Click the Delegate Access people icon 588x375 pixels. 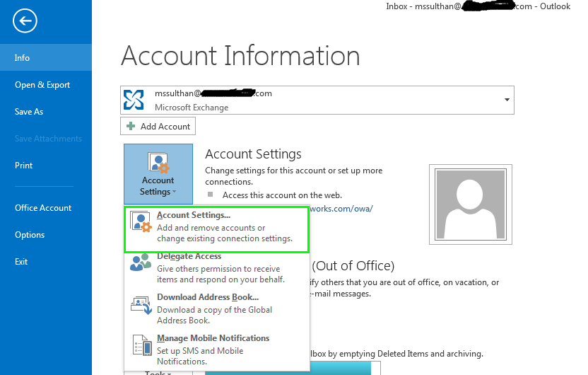coord(141,262)
